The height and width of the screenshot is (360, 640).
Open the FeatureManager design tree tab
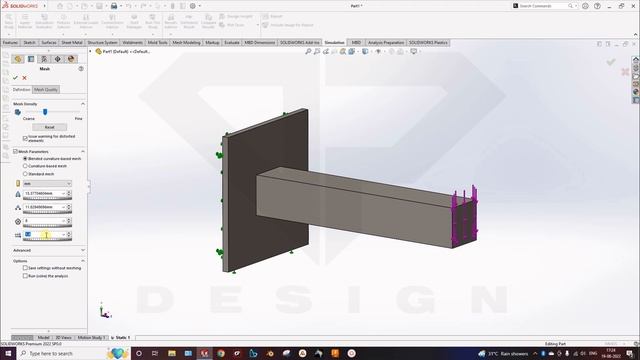18,59
